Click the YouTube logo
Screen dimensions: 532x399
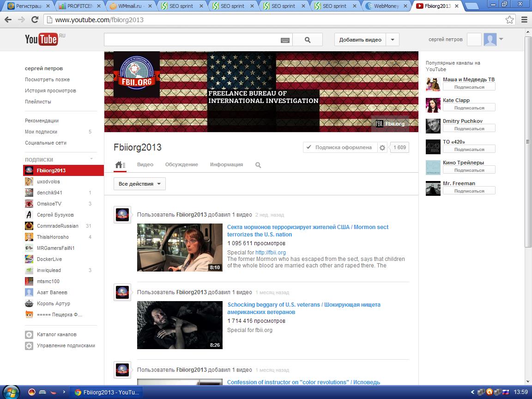click(41, 39)
